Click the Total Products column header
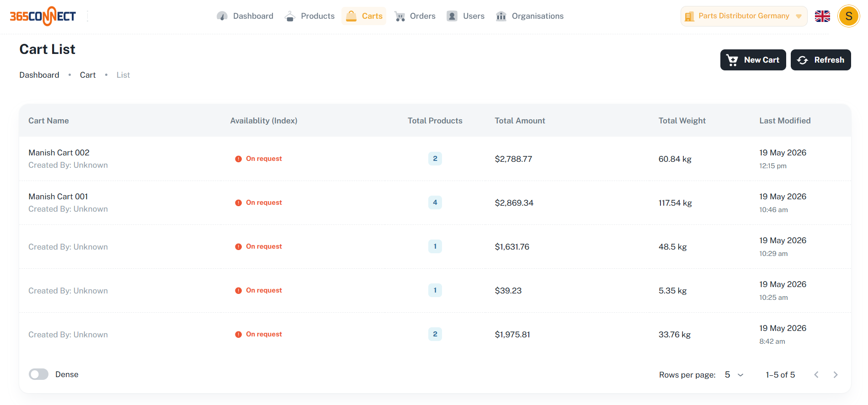Image resolution: width=868 pixels, height=405 pixels. (435, 121)
